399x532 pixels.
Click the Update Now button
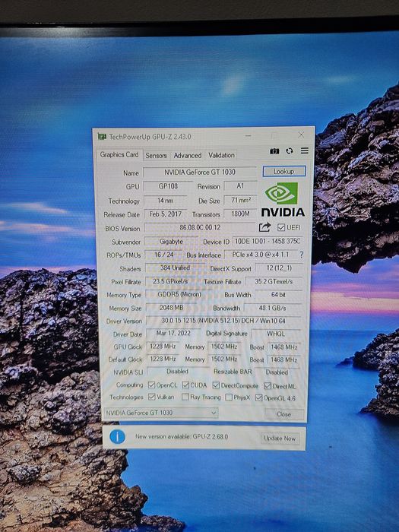point(280,439)
